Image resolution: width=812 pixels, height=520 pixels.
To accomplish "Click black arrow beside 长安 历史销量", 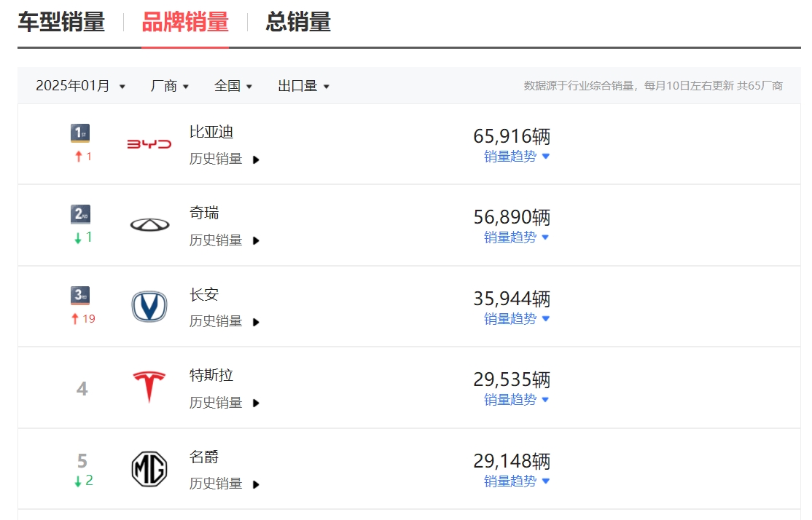I will pos(256,323).
